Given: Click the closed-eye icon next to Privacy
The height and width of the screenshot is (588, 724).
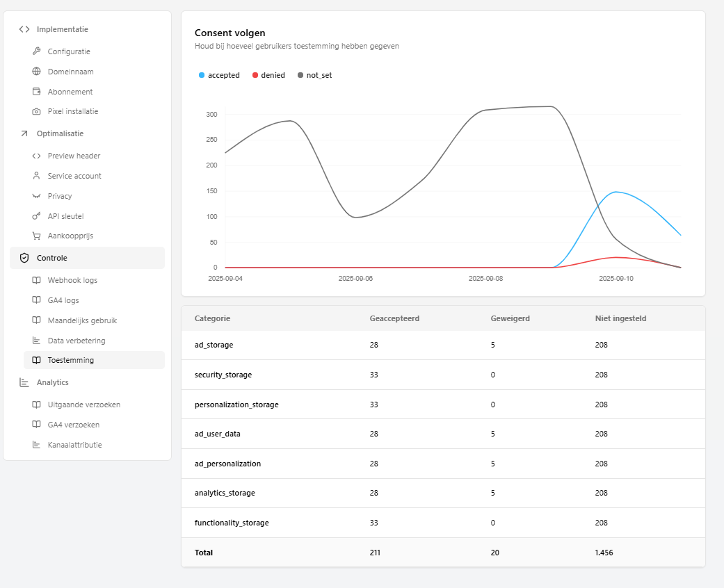Looking at the screenshot, I should (37, 196).
